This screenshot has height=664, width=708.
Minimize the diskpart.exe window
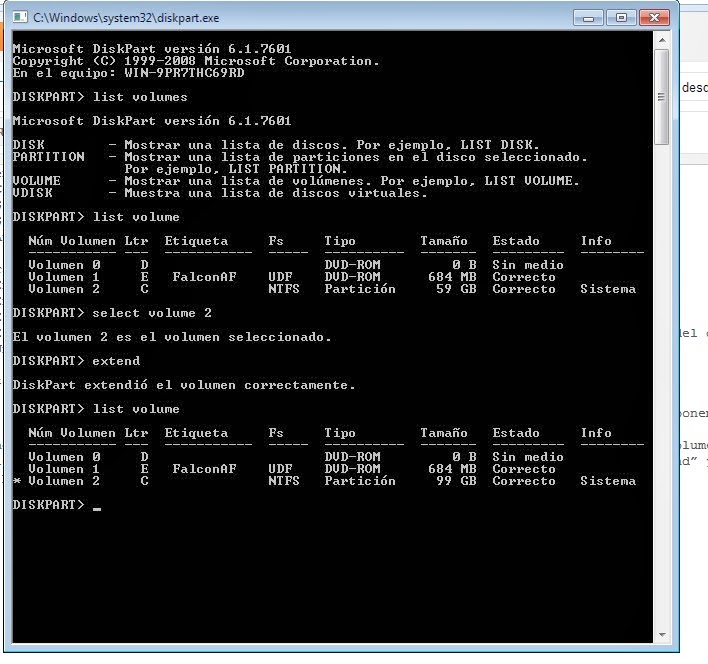point(588,18)
